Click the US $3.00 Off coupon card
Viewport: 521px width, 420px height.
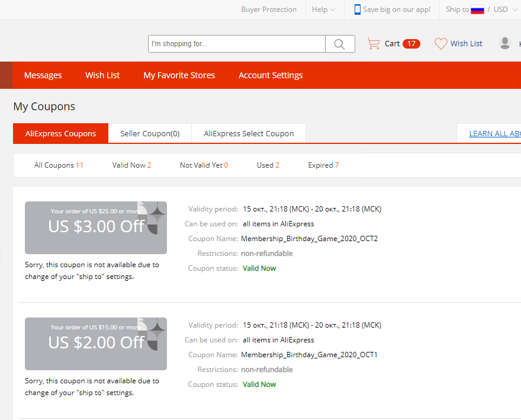click(x=96, y=228)
